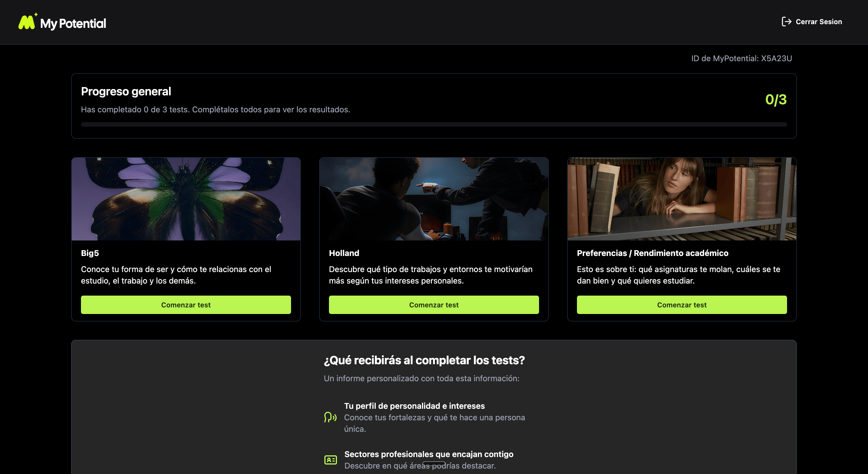Screen dimensions: 868x474
Task: Click the Holland card title
Action: tap(344, 253)
